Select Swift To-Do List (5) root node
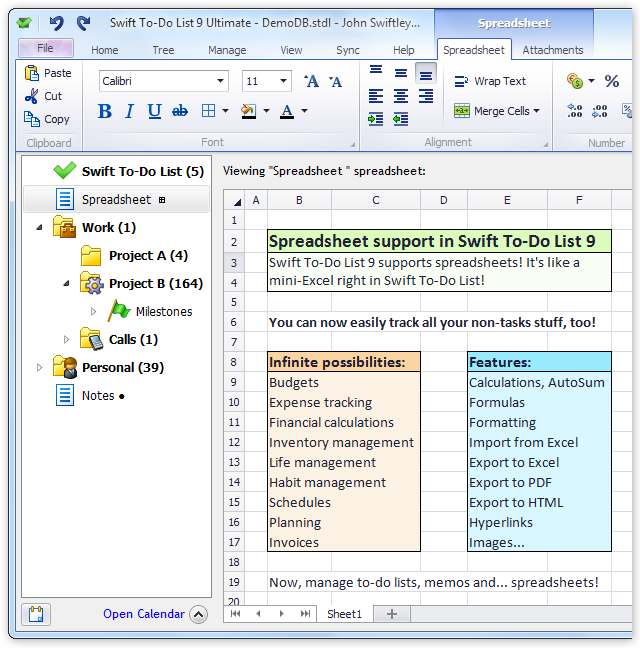The width and height of the screenshot is (640, 648). (128, 171)
